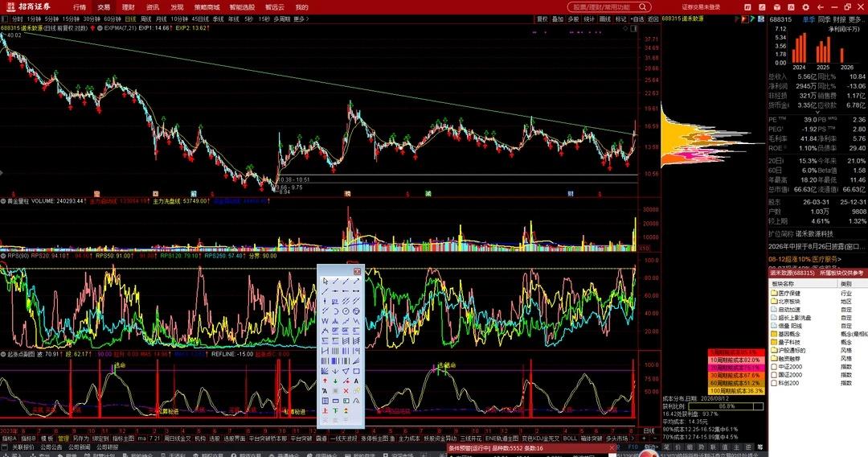Select the circle drawing tool
The image size is (868, 457).
pos(346,311)
